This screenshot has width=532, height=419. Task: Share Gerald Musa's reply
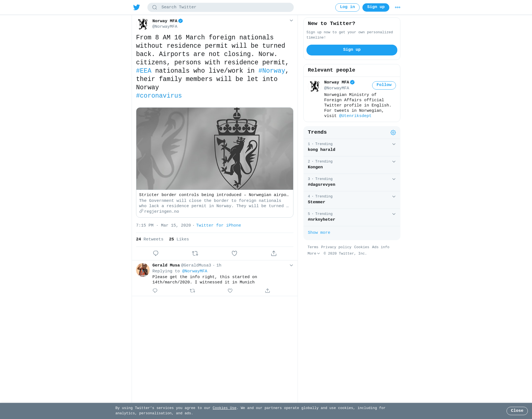point(267,291)
